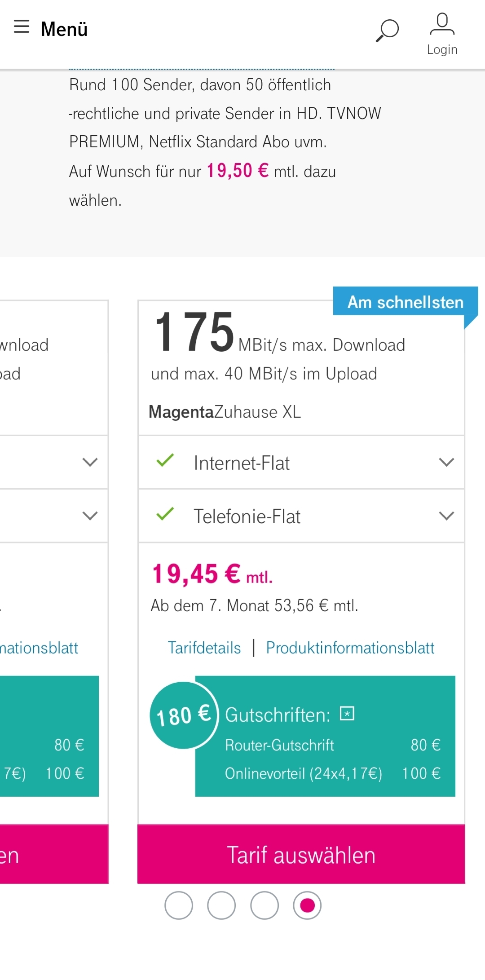Tap the Am schnellsten ribbon badge
This screenshot has height=980, width=485.
click(x=406, y=301)
